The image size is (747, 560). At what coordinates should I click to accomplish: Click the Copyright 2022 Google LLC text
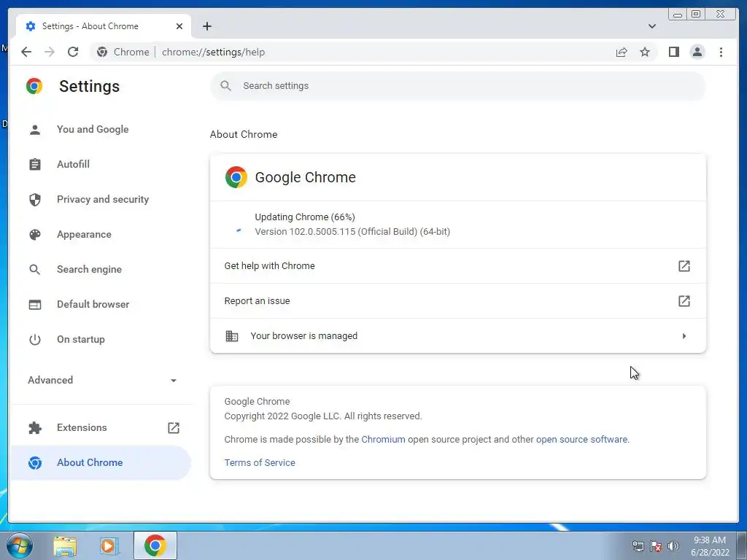(x=323, y=416)
